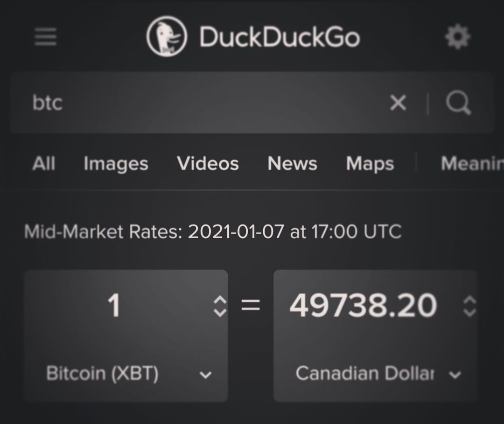Open the News tab

coord(292,164)
